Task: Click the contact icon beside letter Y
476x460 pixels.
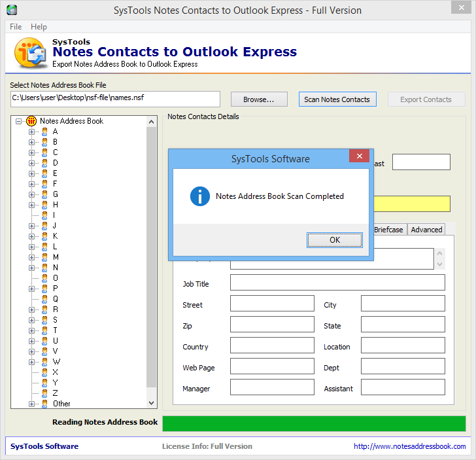Action: pyautogui.click(x=44, y=383)
